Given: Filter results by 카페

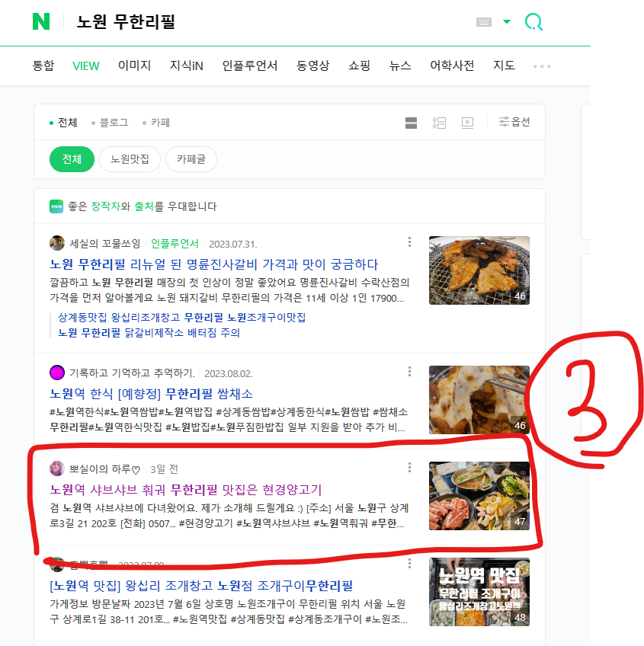Looking at the screenshot, I should point(156,123).
